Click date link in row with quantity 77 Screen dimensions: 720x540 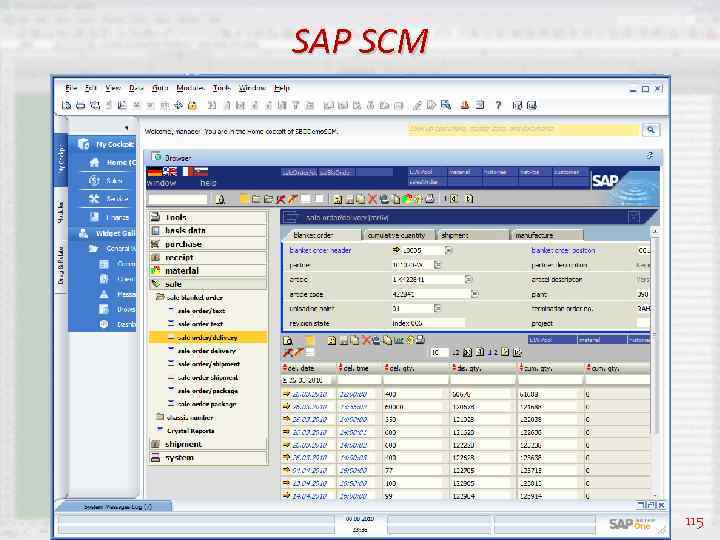[x=309, y=471]
